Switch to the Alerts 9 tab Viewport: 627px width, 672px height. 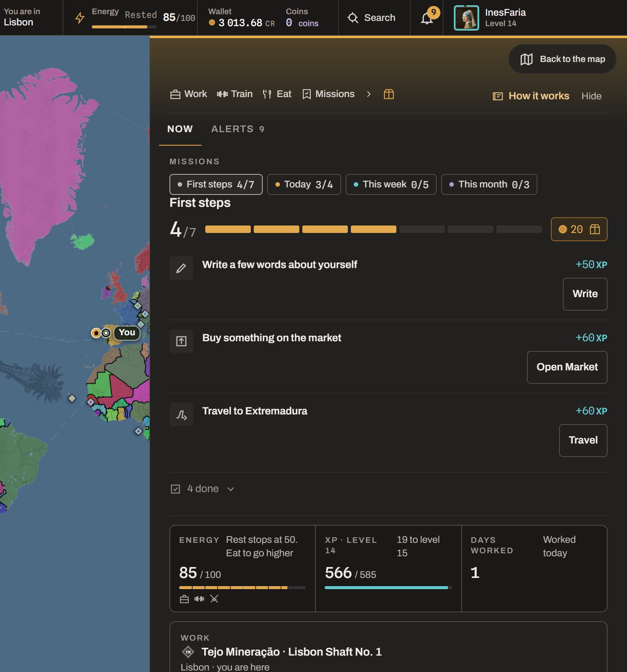click(238, 129)
